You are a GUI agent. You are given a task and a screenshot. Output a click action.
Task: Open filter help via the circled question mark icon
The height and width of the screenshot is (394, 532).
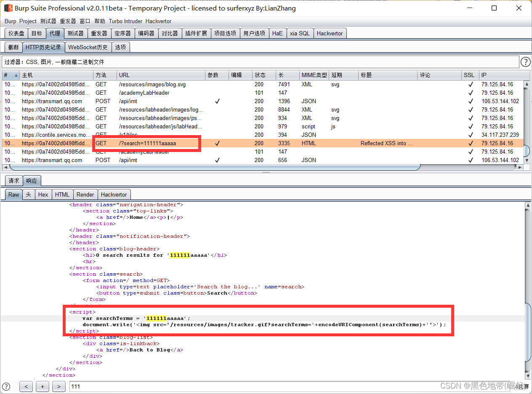pos(525,61)
